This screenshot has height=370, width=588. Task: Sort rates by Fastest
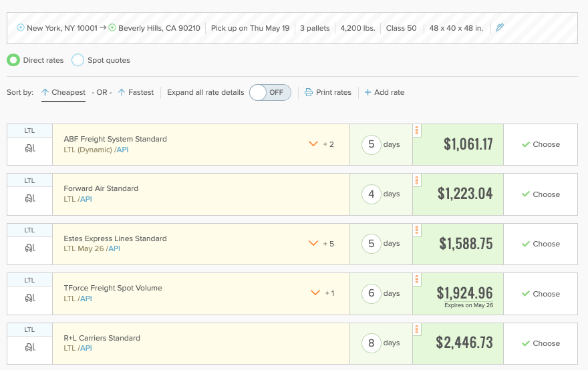tap(136, 92)
